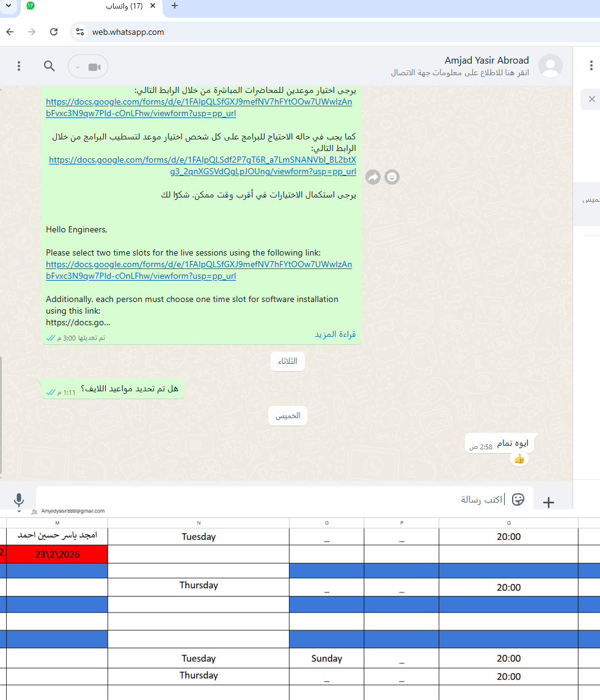The width and height of the screenshot is (600, 700).
Task: Select spreadsheet column O header
Action: 326,523
